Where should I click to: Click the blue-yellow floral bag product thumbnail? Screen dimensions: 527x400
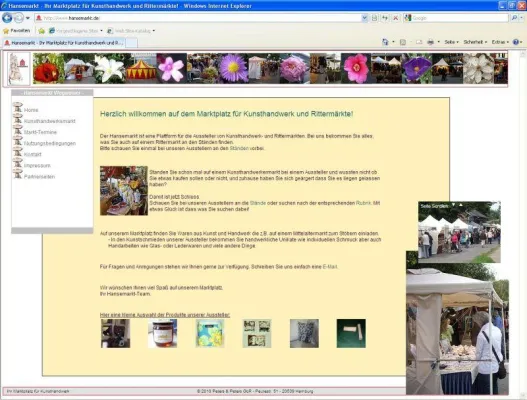[210, 333]
